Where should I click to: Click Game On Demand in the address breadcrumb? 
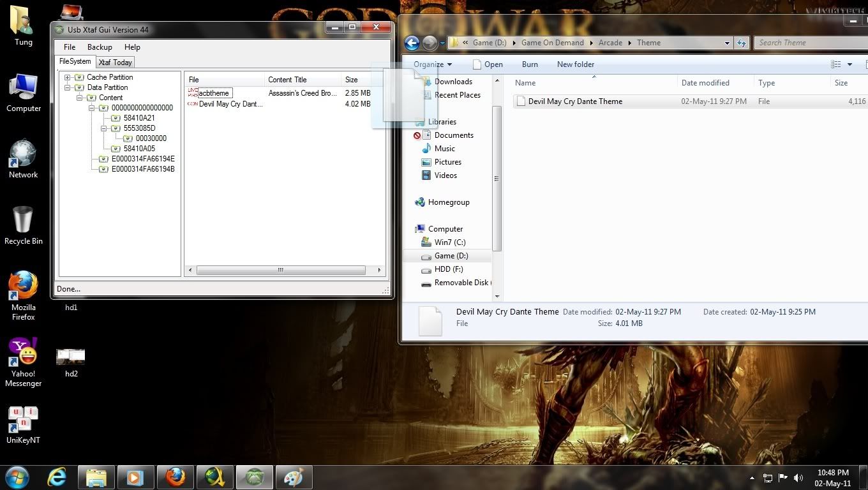click(553, 43)
